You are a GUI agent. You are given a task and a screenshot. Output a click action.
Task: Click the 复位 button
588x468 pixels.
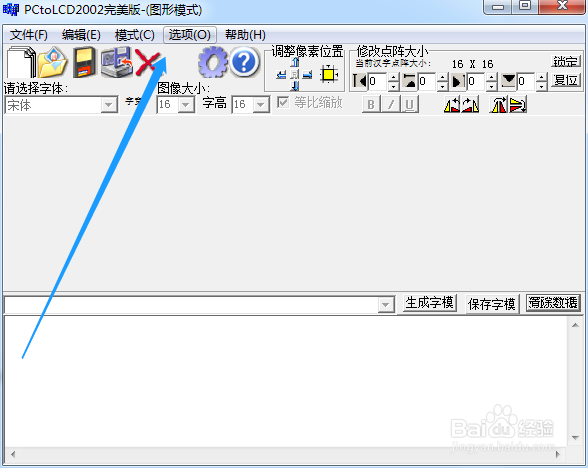point(566,81)
